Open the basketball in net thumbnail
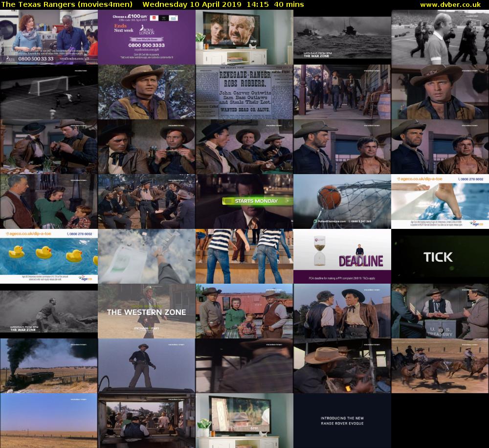 (x=342, y=202)
